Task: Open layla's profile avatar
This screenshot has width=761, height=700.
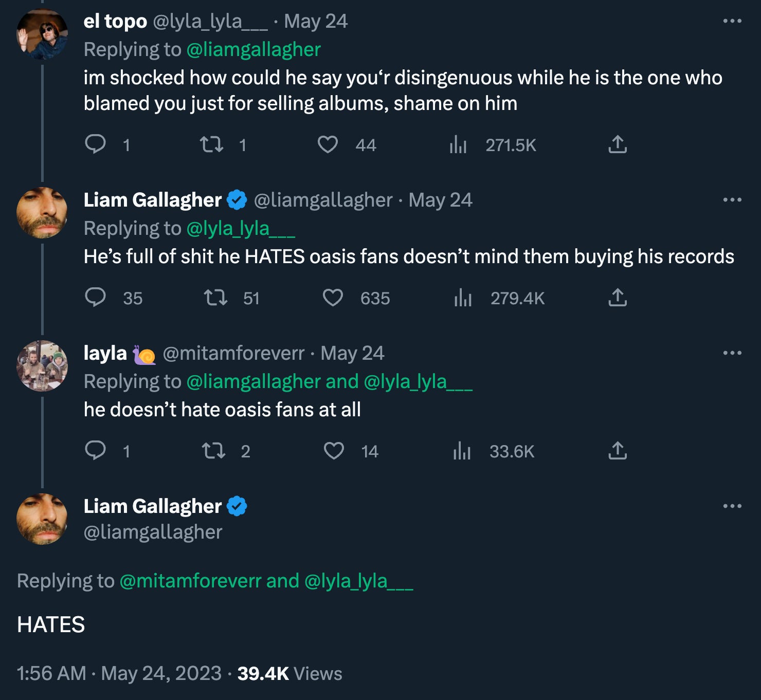Action: click(x=42, y=366)
